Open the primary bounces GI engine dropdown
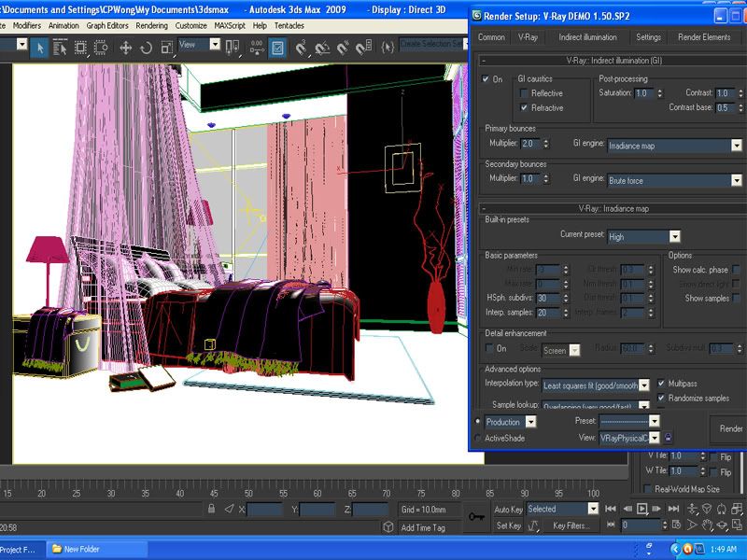Screen dimensions: 747x560 pos(736,146)
